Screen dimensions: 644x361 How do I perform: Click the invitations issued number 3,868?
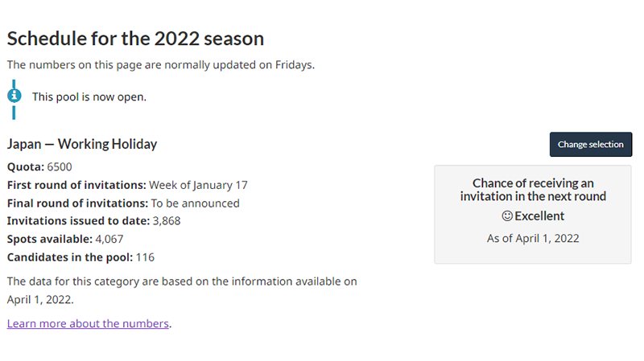[167, 221]
